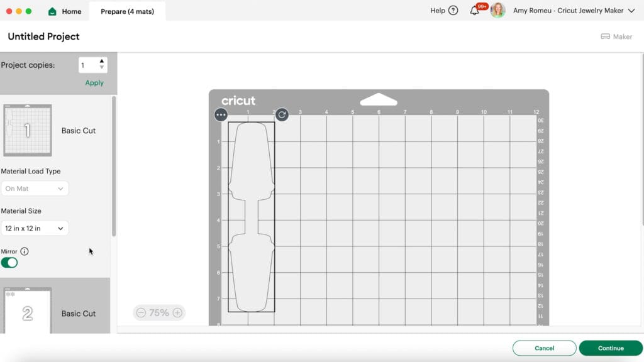Expand the Amy Romeu account dropdown
Screen dimensions: 644x362
coord(631,11)
